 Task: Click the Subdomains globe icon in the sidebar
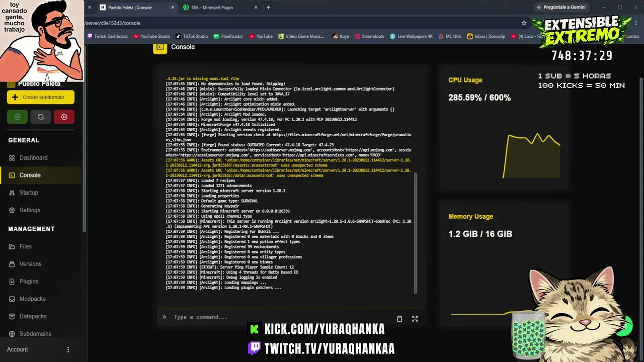tap(12, 334)
